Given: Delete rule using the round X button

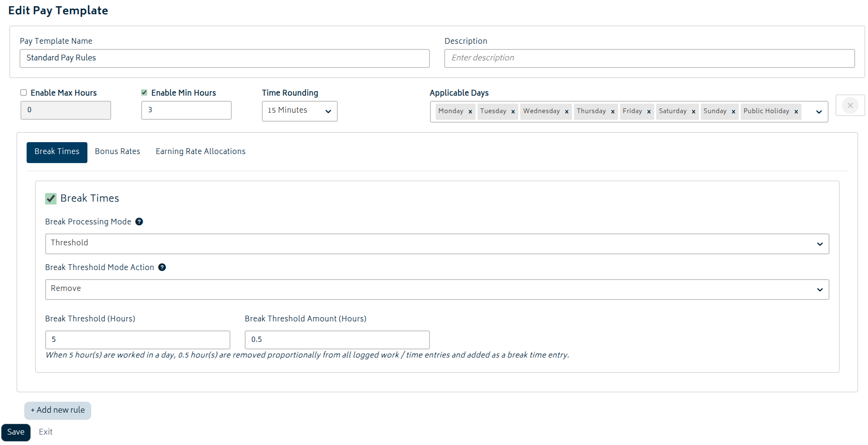Looking at the screenshot, I should pos(850,105).
